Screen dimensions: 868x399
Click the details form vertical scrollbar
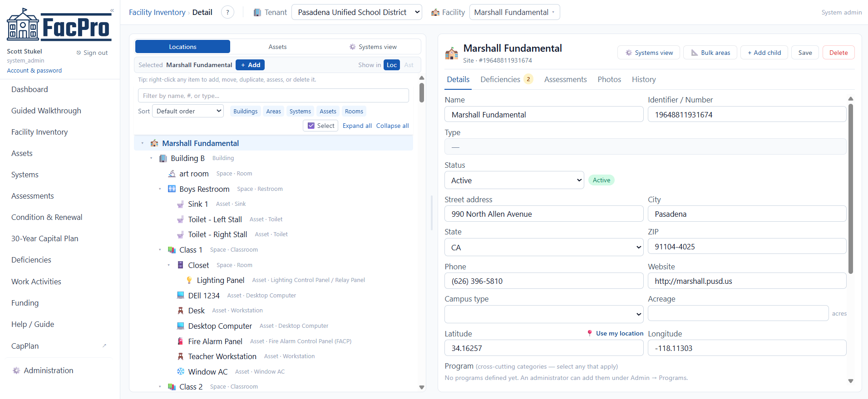pos(850,189)
